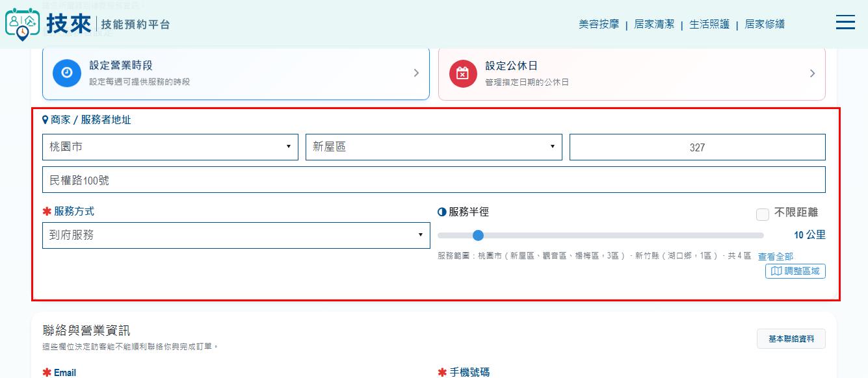Screen dimensions: 868x378
Task: Open the 桃園市 city dropdown
Action: 170,147
